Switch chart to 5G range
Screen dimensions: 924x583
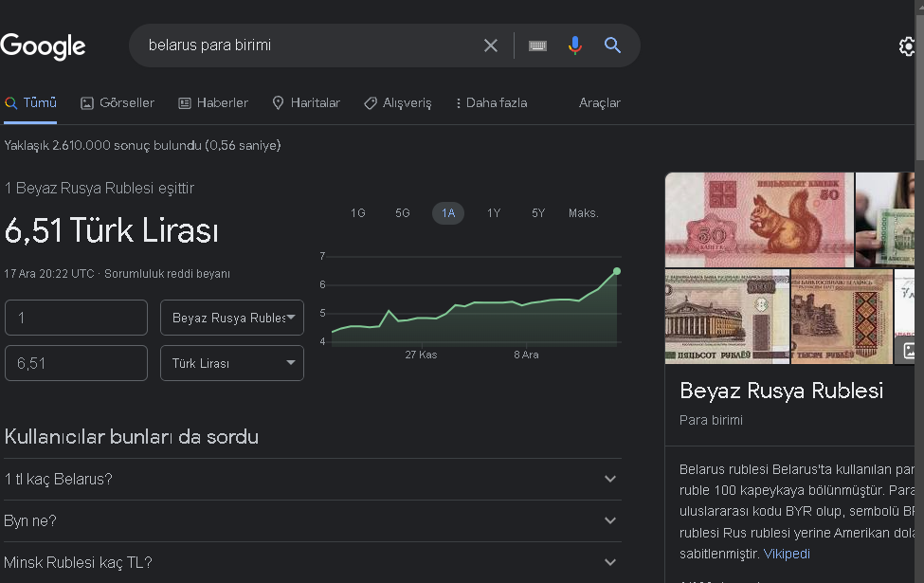click(x=403, y=213)
